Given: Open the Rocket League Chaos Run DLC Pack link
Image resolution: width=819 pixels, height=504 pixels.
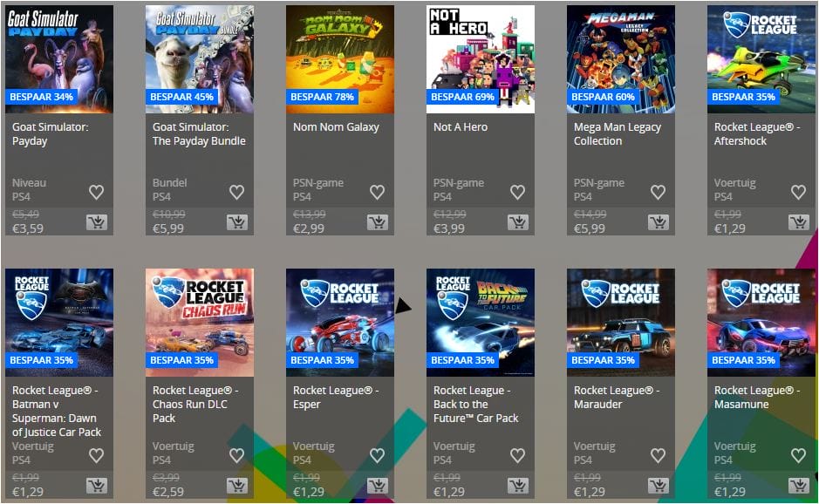Looking at the screenshot, I should [191, 405].
